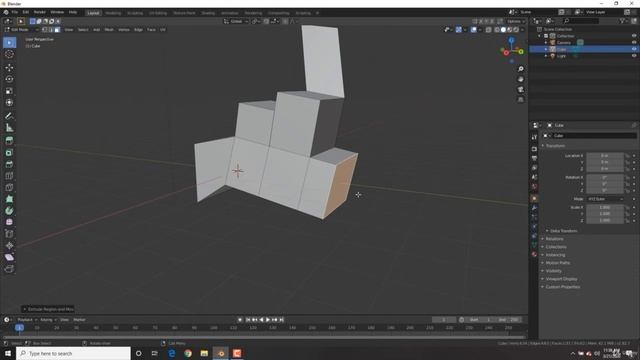The image size is (640, 360).
Task: Pick the Inset Faces tool
Action: coord(9,153)
